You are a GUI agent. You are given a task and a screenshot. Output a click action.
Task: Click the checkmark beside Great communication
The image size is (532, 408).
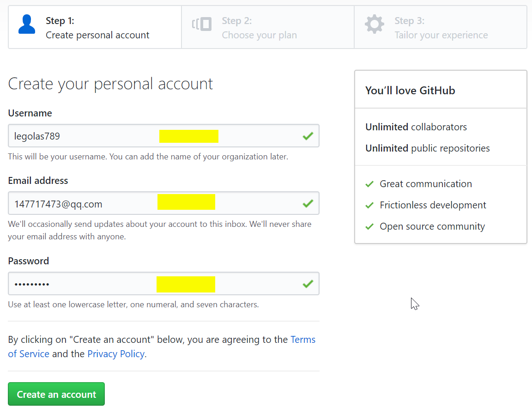pos(369,184)
